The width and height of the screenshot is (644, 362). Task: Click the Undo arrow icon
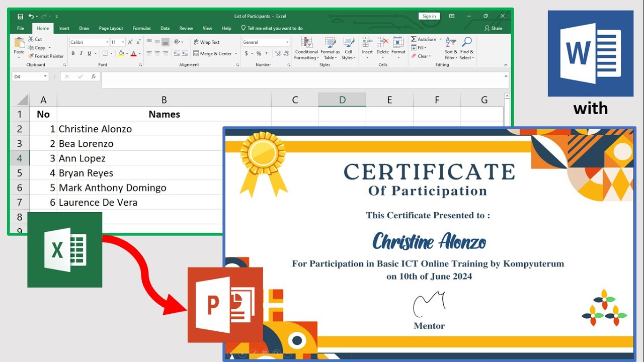pyautogui.click(x=31, y=17)
